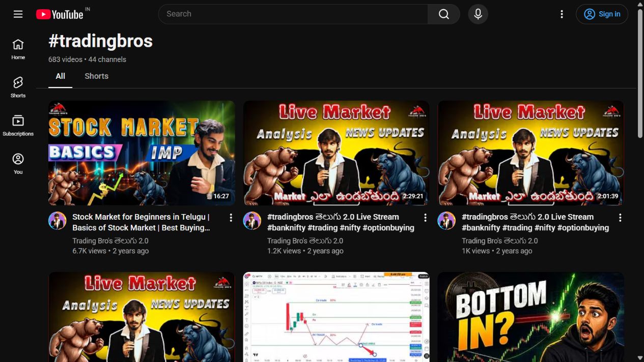Open title of 1.2K views live stream
The height and width of the screenshot is (362, 644).
point(341,222)
